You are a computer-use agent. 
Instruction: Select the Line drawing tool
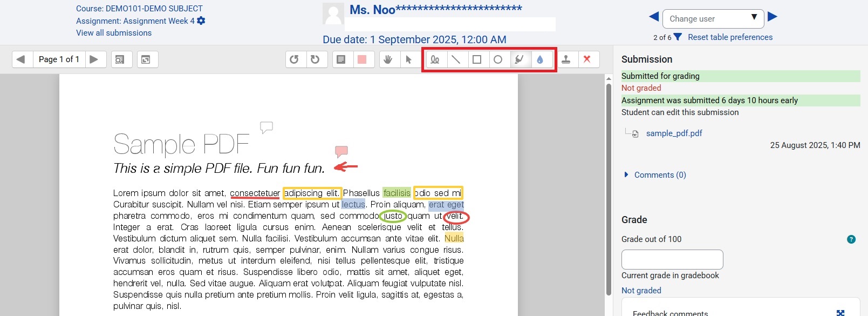[456, 59]
